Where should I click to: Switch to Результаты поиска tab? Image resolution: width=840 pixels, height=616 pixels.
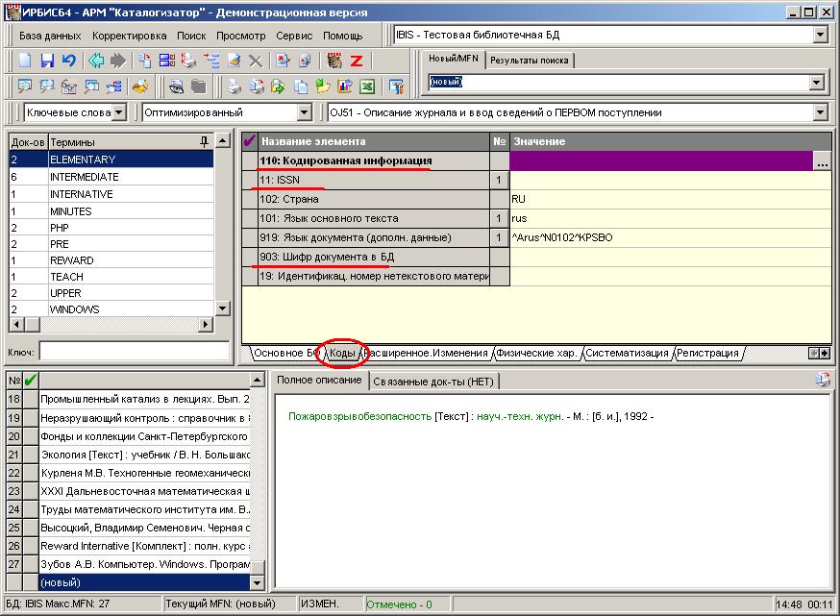pyautogui.click(x=530, y=61)
